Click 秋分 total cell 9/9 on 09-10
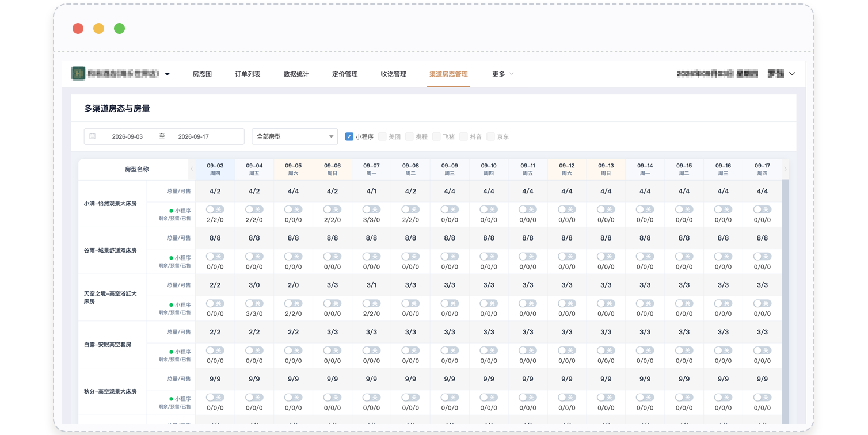 [489, 379]
